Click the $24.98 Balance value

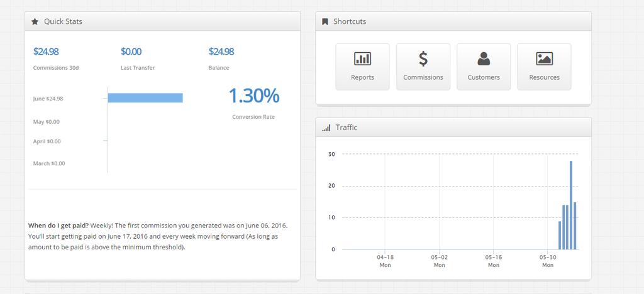coord(221,52)
